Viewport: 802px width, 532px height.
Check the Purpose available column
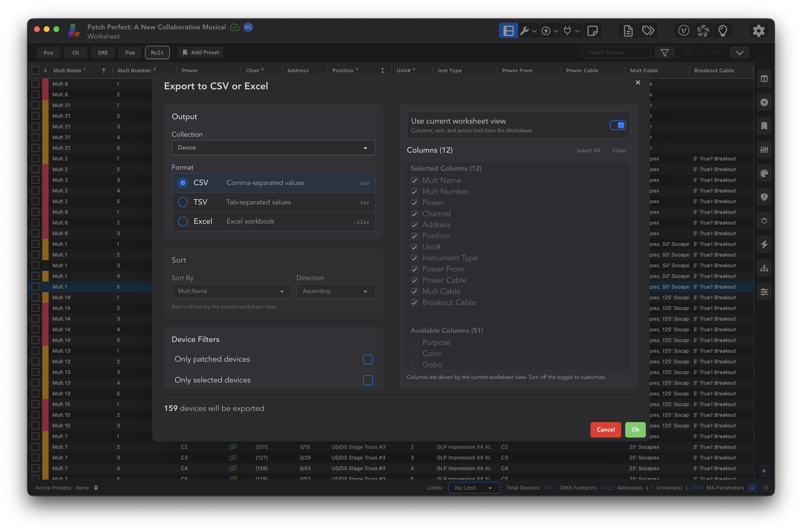point(414,343)
